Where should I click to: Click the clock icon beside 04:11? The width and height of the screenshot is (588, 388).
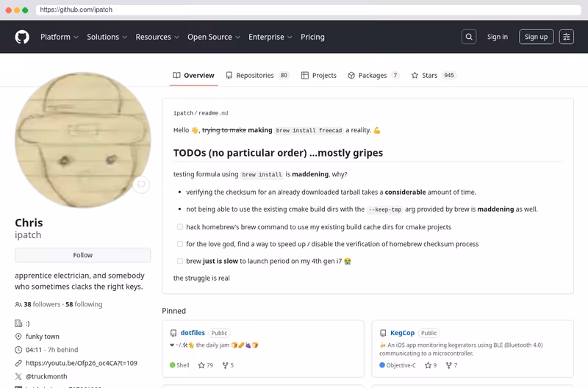tap(18, 350)
